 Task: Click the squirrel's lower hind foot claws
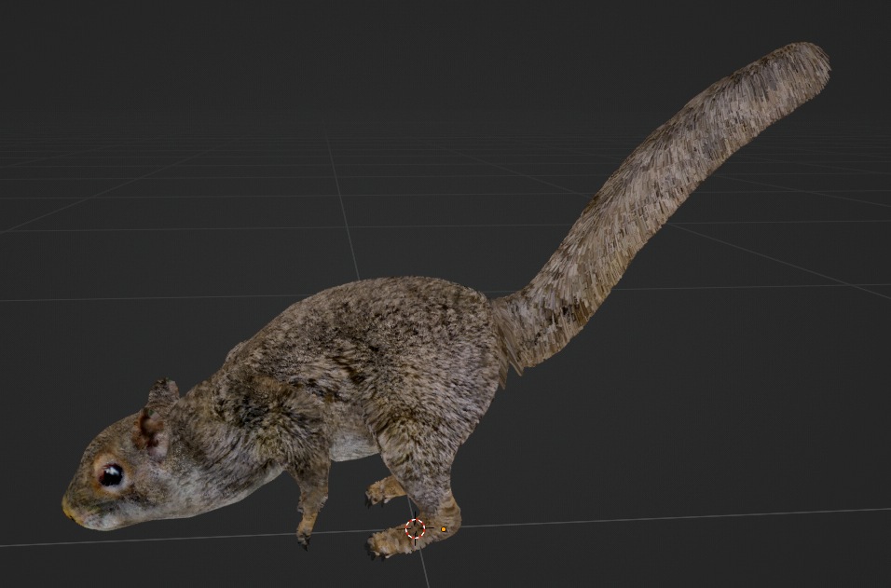pos(377,547)
